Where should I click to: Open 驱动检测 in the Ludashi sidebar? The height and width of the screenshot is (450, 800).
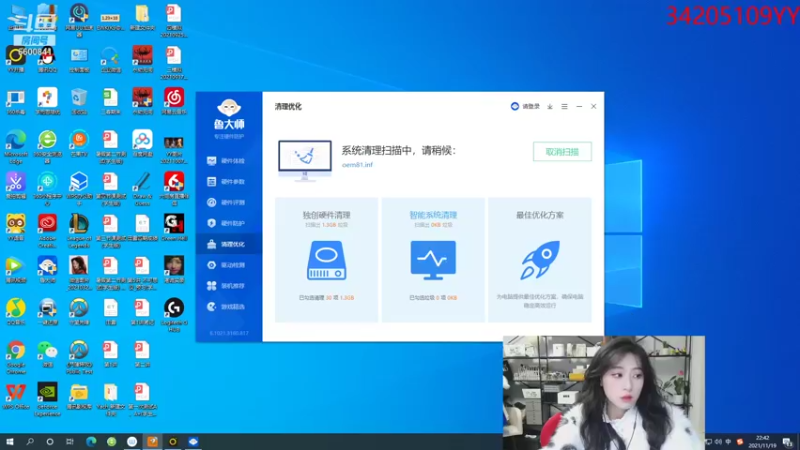tap(226, 265)
